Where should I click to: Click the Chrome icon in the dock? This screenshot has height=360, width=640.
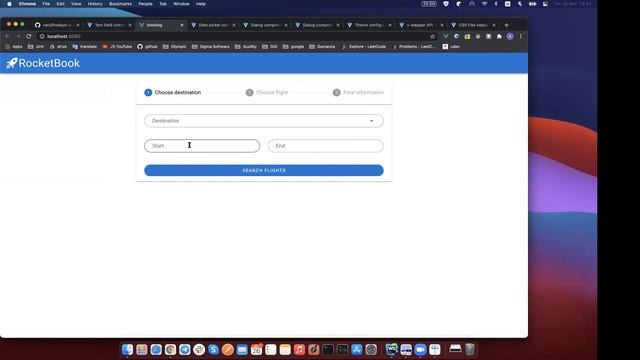pyautogui.click(x=170, y=350)
